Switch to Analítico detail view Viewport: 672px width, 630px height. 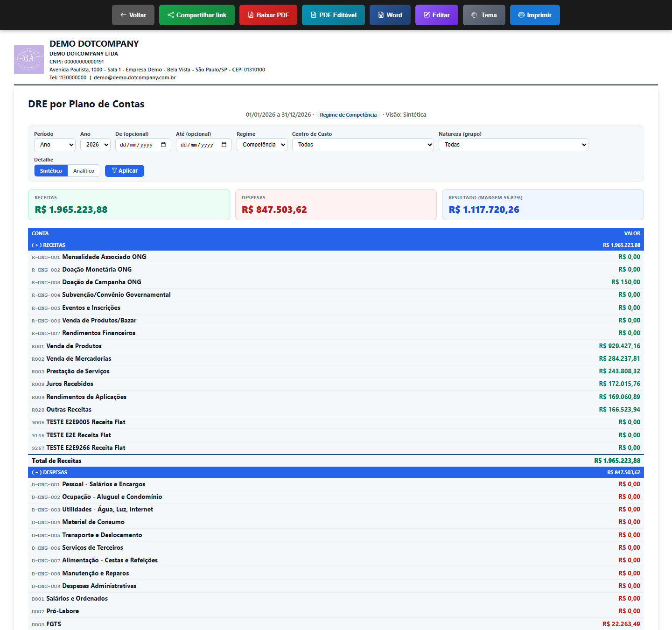pos(84,171)
